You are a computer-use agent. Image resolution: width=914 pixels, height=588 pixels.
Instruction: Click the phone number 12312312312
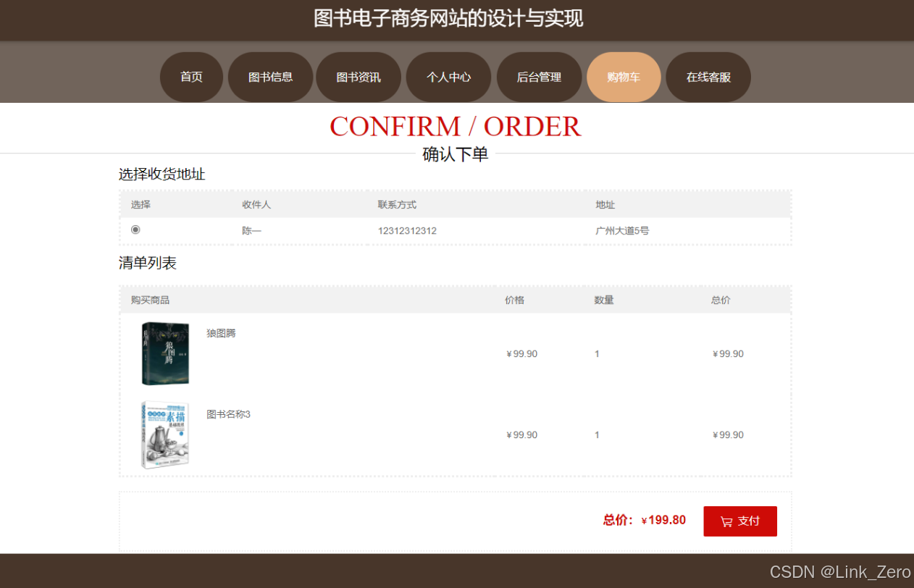tap(407, 231)
